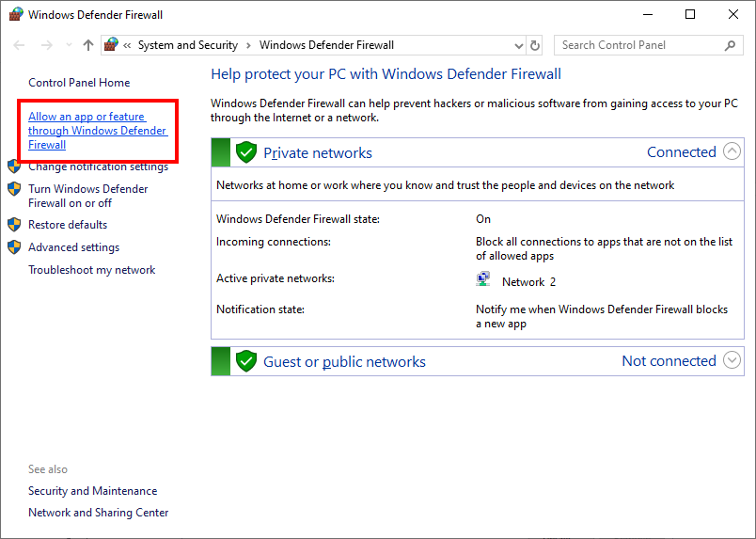Open Troubleshoot my network
Viewport: 756px width, 539px height.
tap(91, 270)
